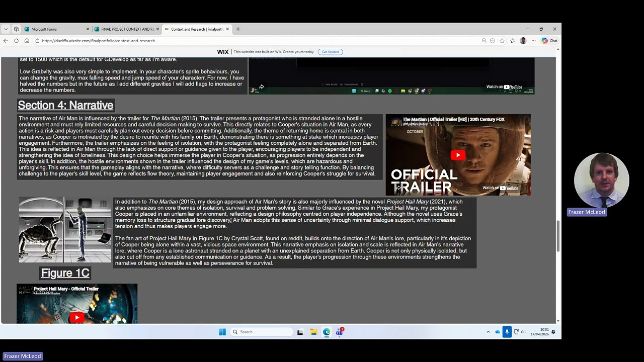Open OneDrive cloud tray icon
Screen dimensions: 644x362
pos(498,332)
